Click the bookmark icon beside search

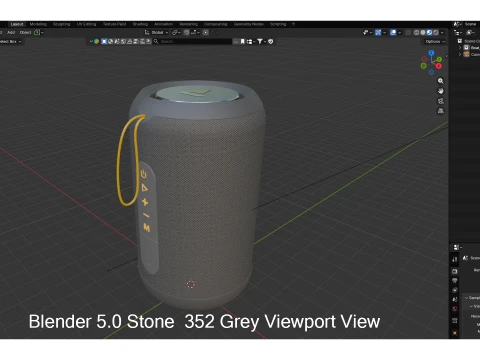click(x=243, y=41)
